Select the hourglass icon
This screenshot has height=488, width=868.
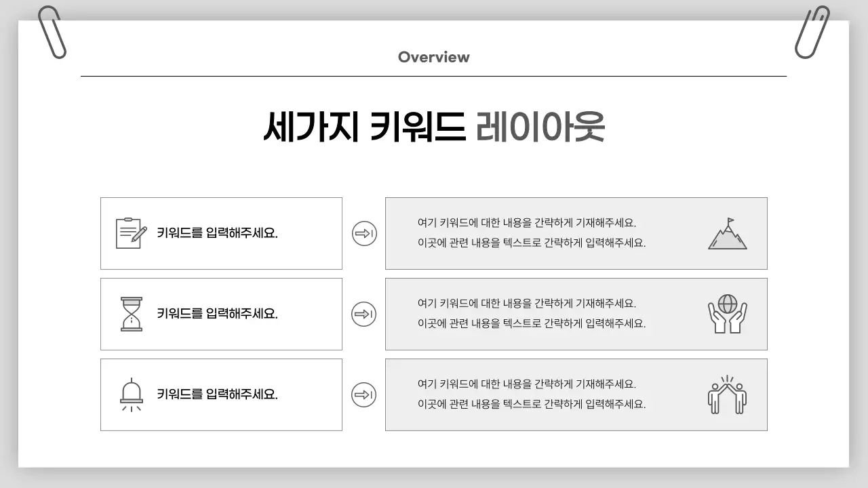[x=131, y=313]
